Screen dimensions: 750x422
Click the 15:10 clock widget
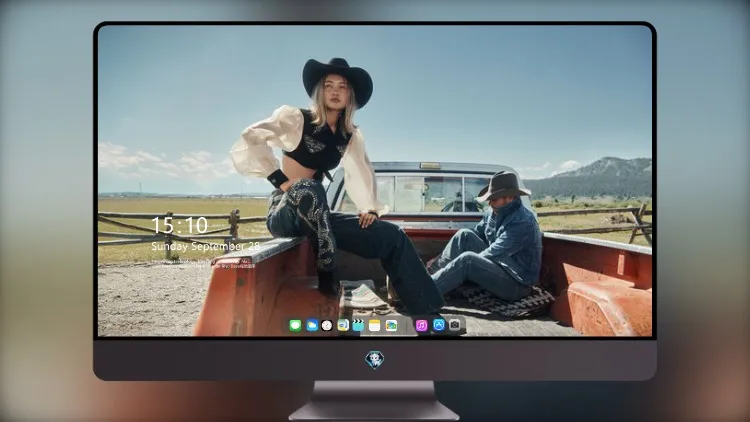(x=179, y=225)
